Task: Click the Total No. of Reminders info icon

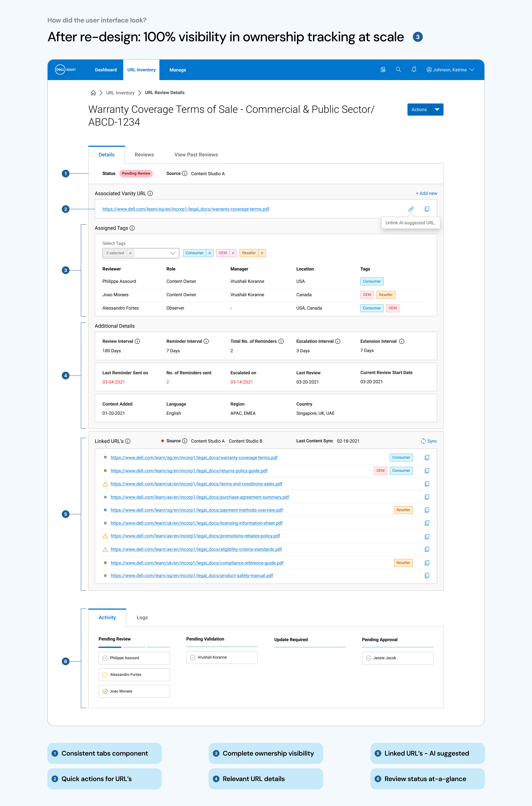Action: click(281, 341)
